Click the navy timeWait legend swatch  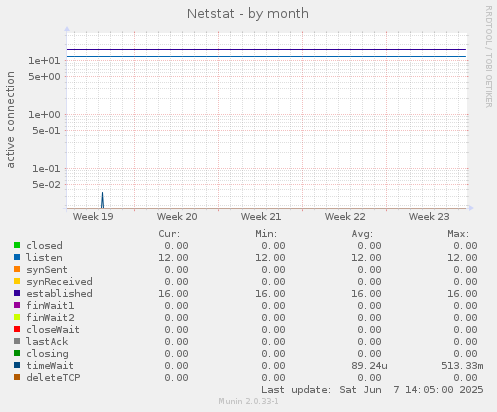[17, 365]
